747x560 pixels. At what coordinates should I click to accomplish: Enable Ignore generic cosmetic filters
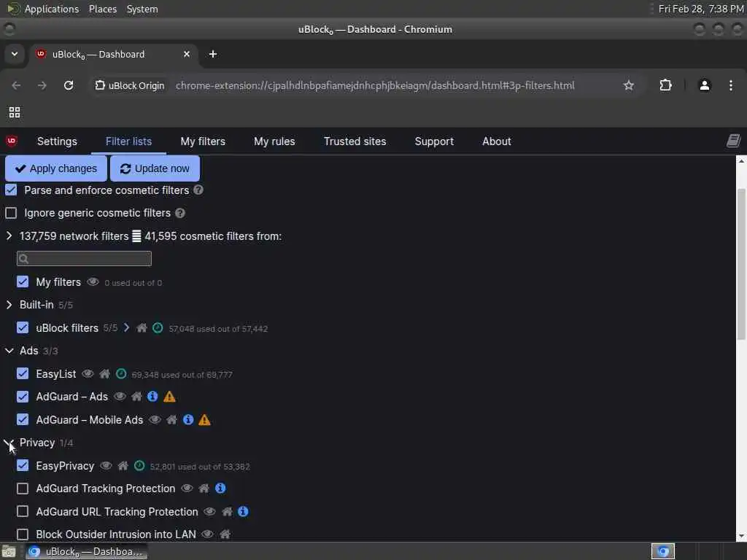click(11, 213)
